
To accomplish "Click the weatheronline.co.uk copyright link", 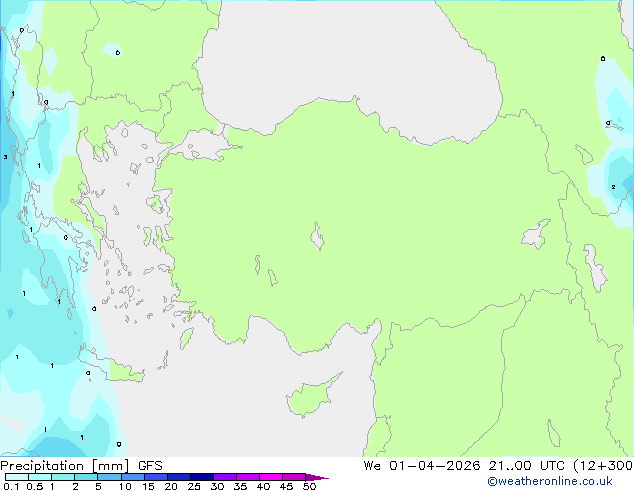I will pyautogui.click(x=549, y=481).
